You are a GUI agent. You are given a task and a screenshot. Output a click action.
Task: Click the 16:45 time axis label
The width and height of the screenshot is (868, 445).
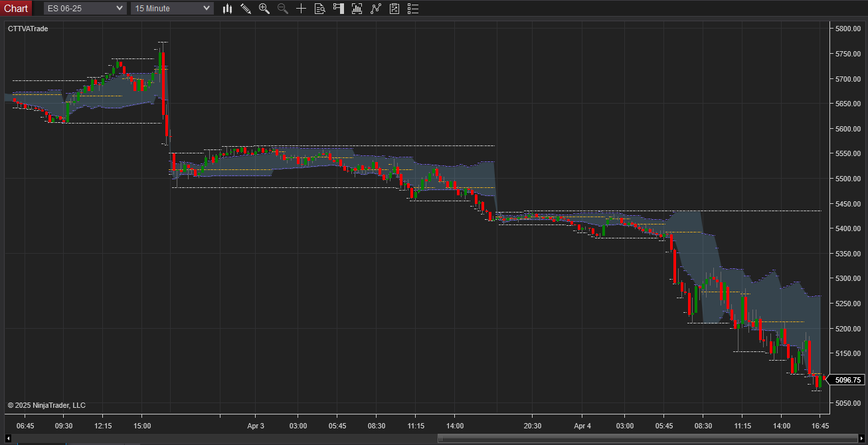coord(820,426)
